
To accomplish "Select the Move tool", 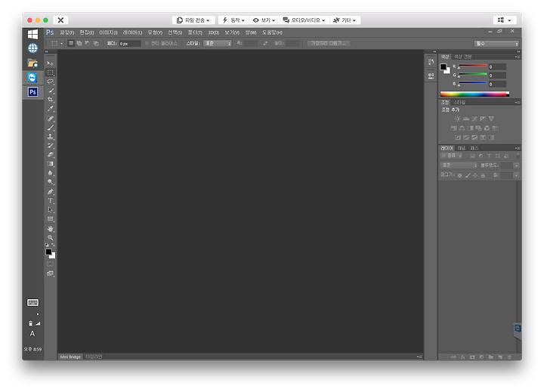I will 51,63.
